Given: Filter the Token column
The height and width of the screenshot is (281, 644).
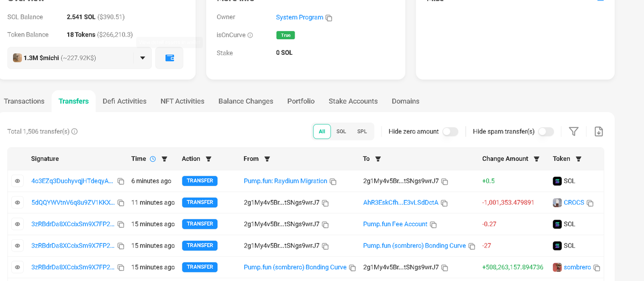Looking at the screenshot, I should (x=579, y=159).
